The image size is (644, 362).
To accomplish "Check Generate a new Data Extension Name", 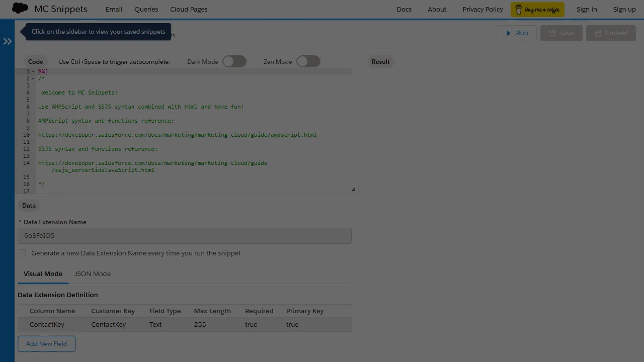I will click(22, 253).
